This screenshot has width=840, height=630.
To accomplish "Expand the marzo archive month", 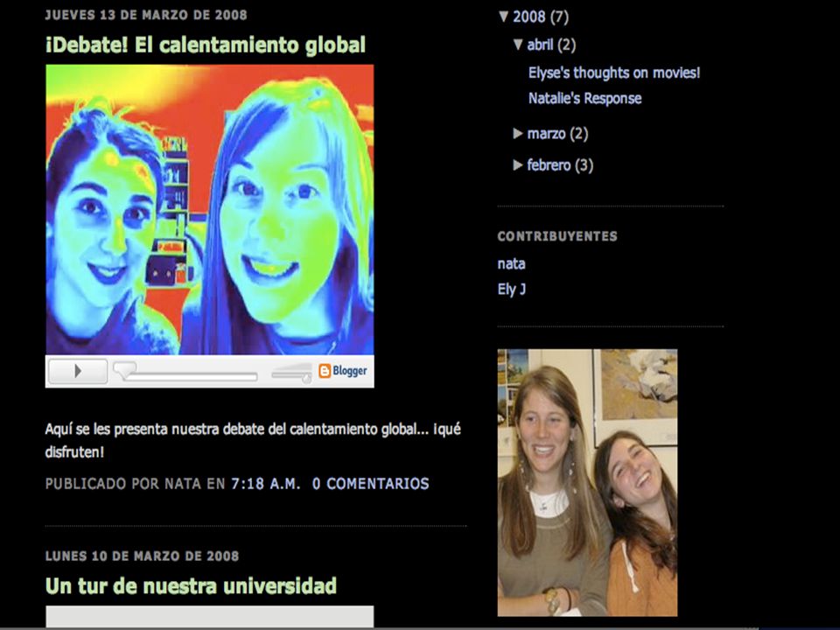I will [517, 133].
